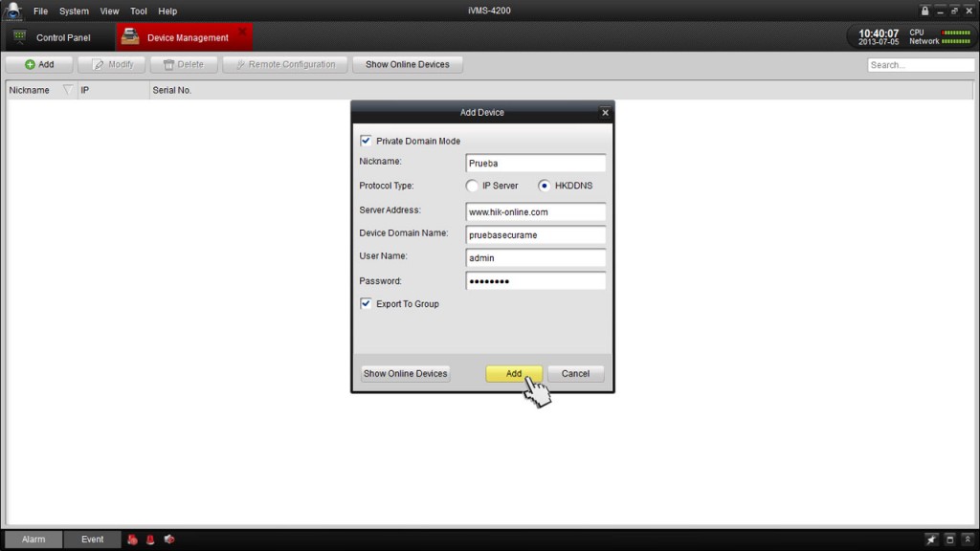Screen dimensions: 980x551
Task: Select the HKDDNS protocol radio button
Action: pyautogui.click(x=544, y=186)
